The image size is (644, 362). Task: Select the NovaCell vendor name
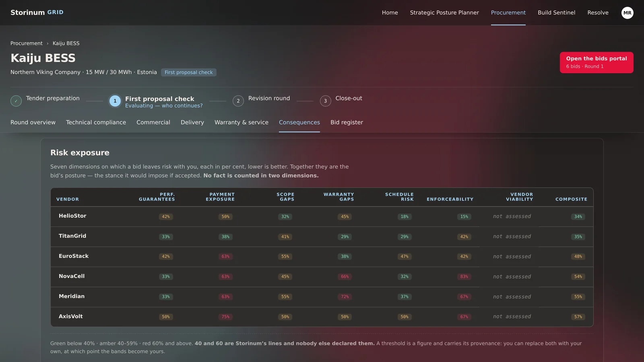[x=72, y=276]
